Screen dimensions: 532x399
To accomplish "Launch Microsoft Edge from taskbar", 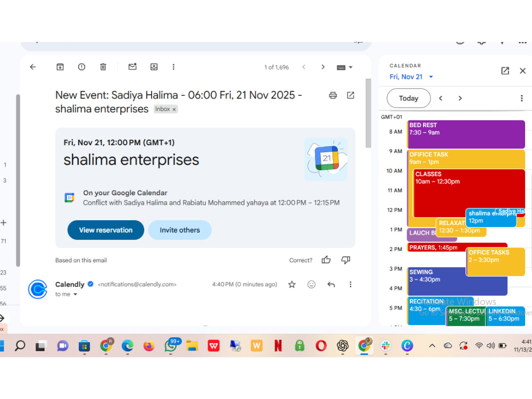I will (128, 346).
